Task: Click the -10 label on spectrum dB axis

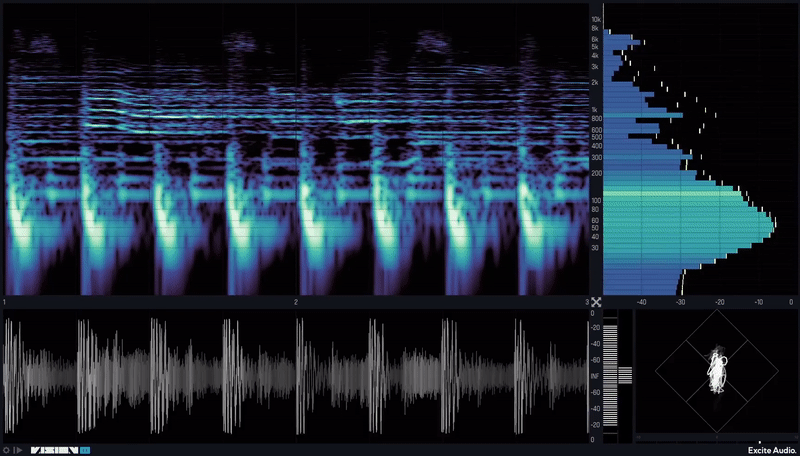Action: (x=759, y=302)
